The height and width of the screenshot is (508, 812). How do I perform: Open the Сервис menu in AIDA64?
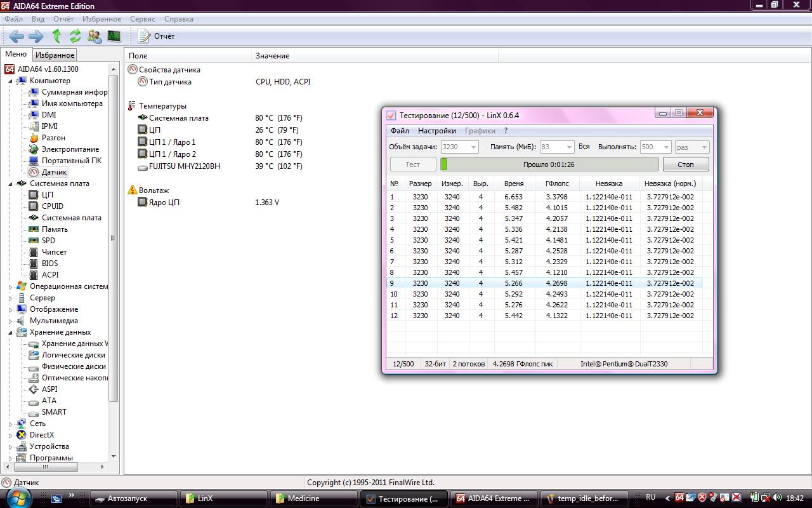point(143,19)
